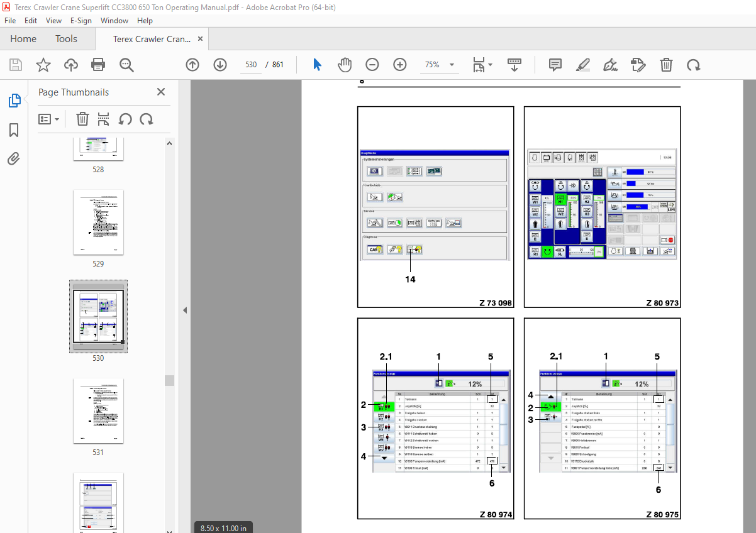Viewport: 756px width, 533px height.
Task: Rotate the page with the toolbar rotate icon
Action: tap(693, 65)
